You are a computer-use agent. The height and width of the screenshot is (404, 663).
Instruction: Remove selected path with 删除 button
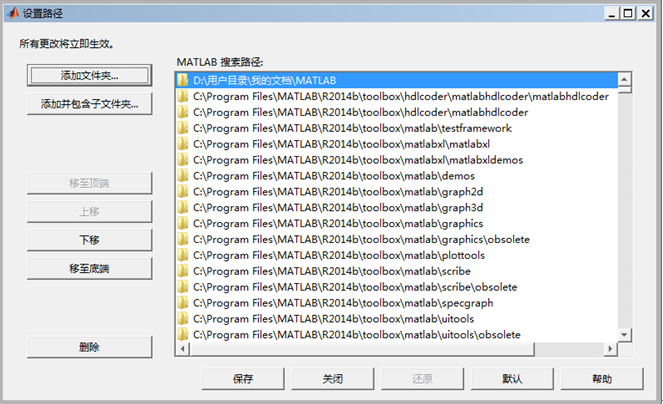coord(90,347)
